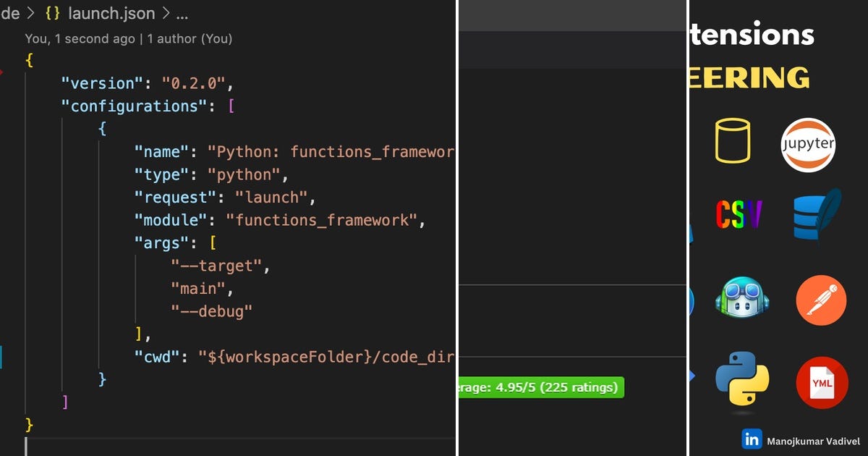Open the Postman extension icon
Viewport: 868px width, 456px height.
tap(821, 300)
